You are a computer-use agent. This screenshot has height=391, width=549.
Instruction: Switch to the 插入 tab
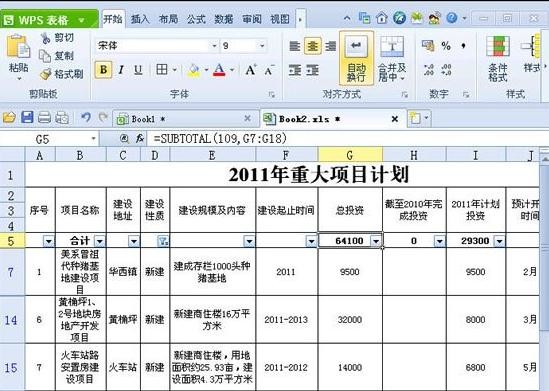140,19
